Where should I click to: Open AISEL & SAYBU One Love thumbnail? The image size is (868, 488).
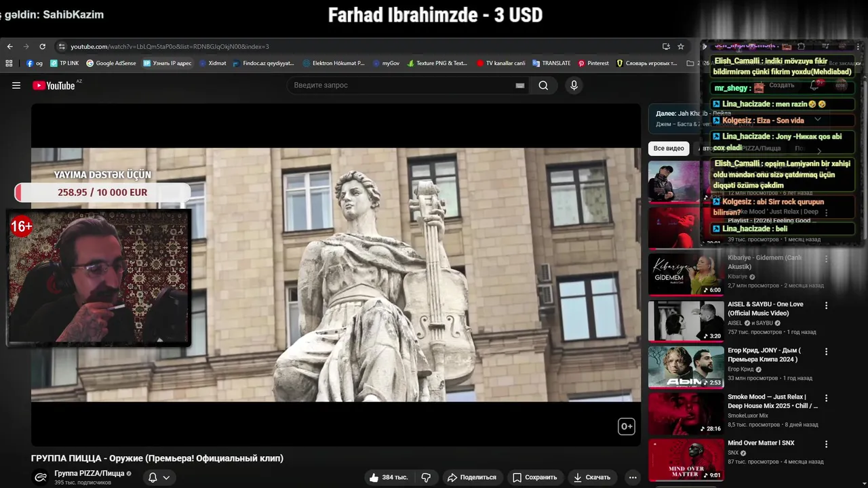pos(686,321)
